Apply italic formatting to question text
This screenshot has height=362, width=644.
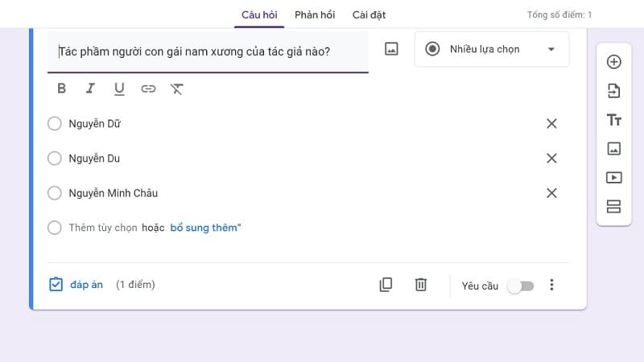pos(90,88)
